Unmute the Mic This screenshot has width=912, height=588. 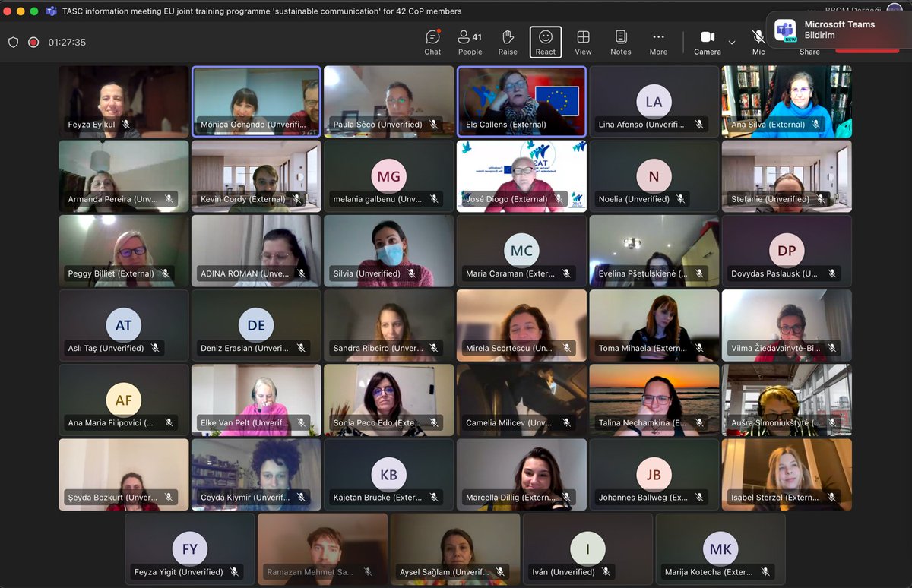click(758, 43)
